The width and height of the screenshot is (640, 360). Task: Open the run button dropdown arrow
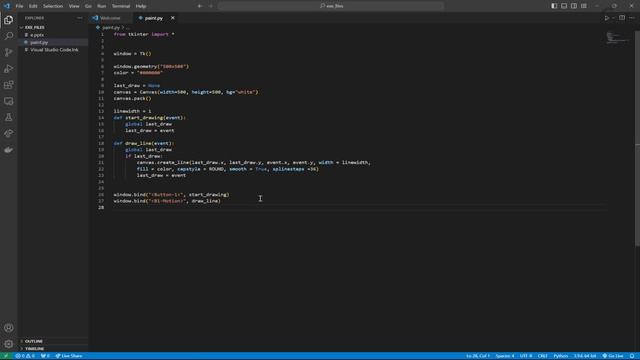613,18
